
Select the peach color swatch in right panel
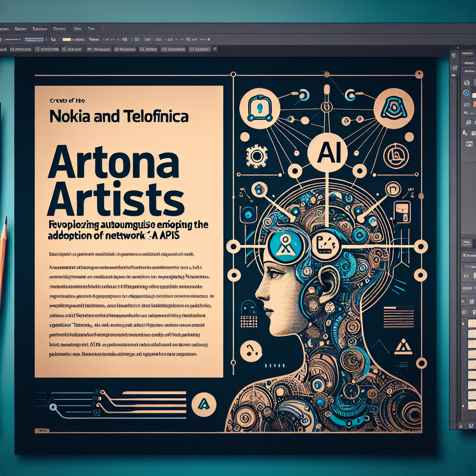tap(473, 95)
